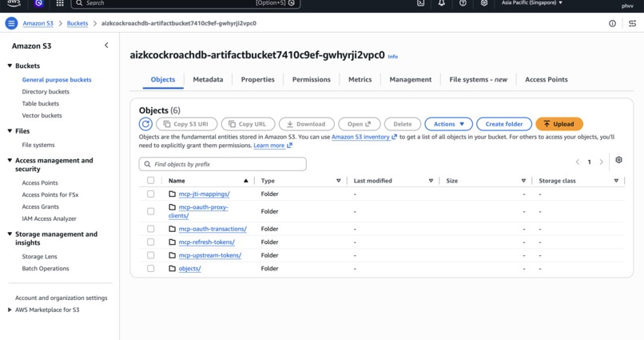The width and height of the screenshot is (644, 340).
Task: Open the Actions dropdown
Action: point(448,124)
